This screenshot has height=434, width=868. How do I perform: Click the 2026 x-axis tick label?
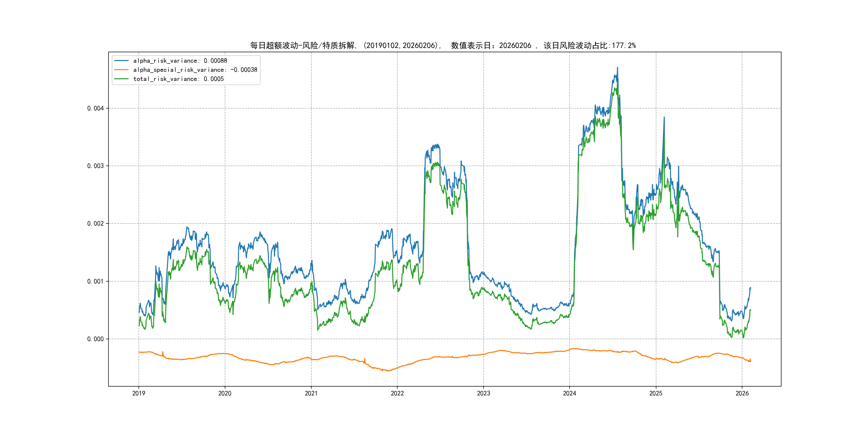742,393
